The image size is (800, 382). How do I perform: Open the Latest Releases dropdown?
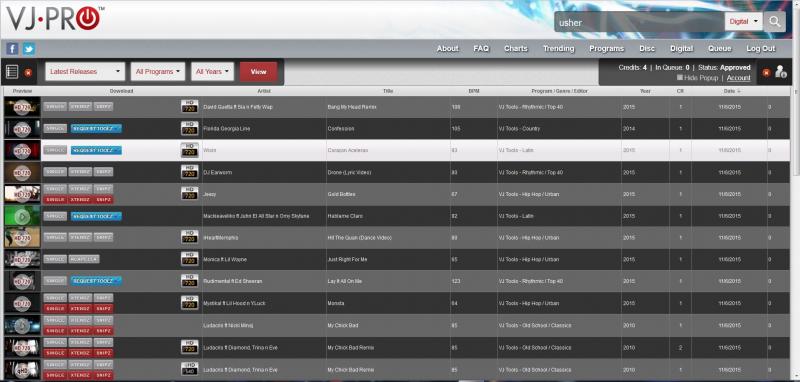[x=85, y=71]
